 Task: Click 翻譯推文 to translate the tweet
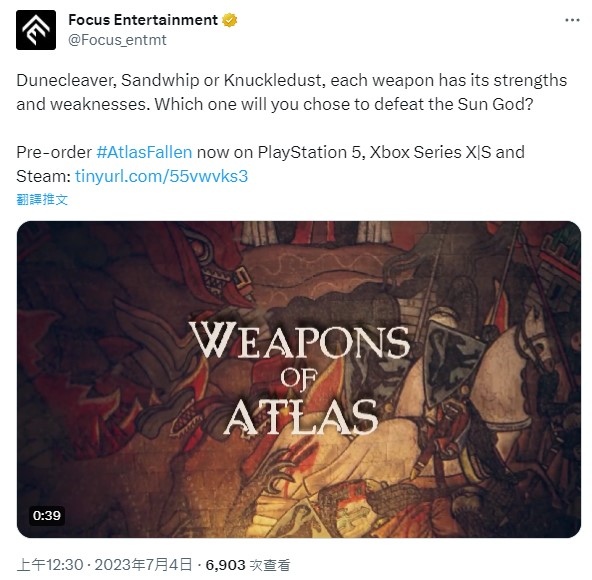pyautogui.click(x=42, y=199)
